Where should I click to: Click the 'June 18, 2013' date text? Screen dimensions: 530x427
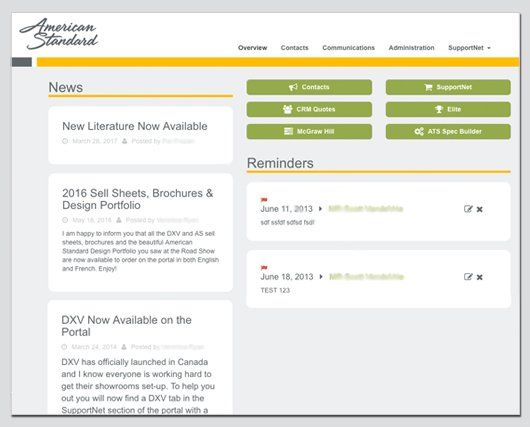pyautogui.click(x=287, y=277)
